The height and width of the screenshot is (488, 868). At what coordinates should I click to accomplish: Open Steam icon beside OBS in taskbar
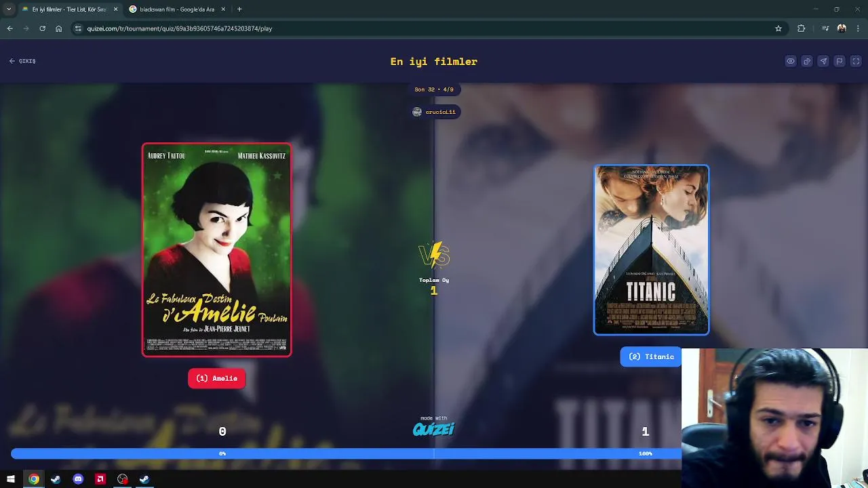[x=144, y=479]
